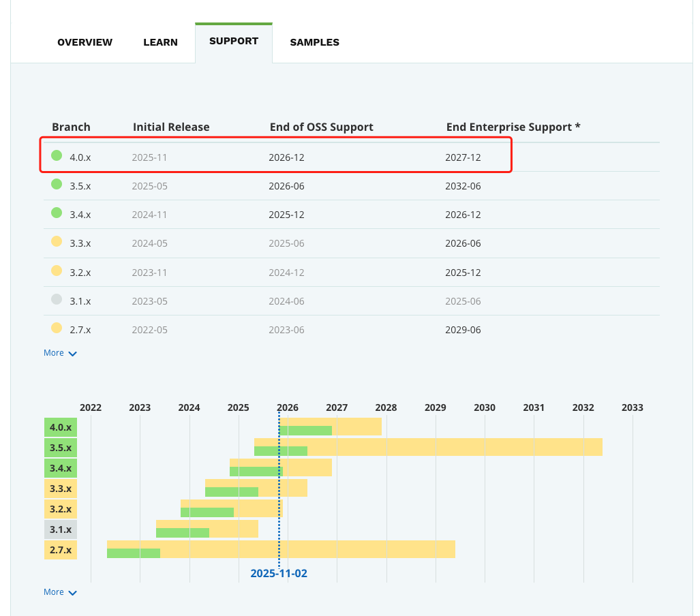Switch to the Learn tab

coord(160,42)
